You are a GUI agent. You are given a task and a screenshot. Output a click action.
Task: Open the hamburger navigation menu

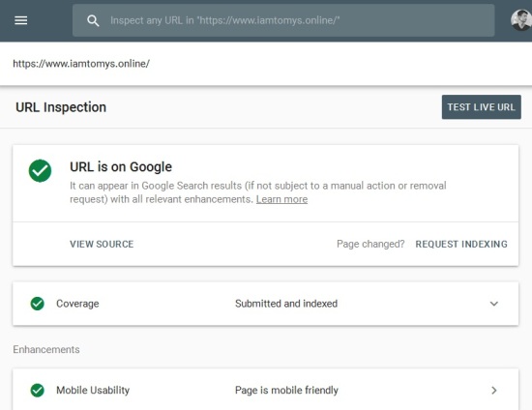(x=20, y=20)
